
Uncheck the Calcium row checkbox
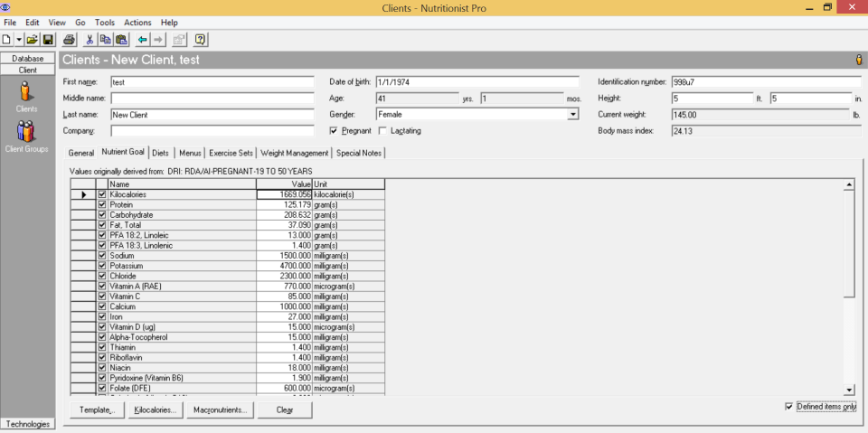[101, 306]
